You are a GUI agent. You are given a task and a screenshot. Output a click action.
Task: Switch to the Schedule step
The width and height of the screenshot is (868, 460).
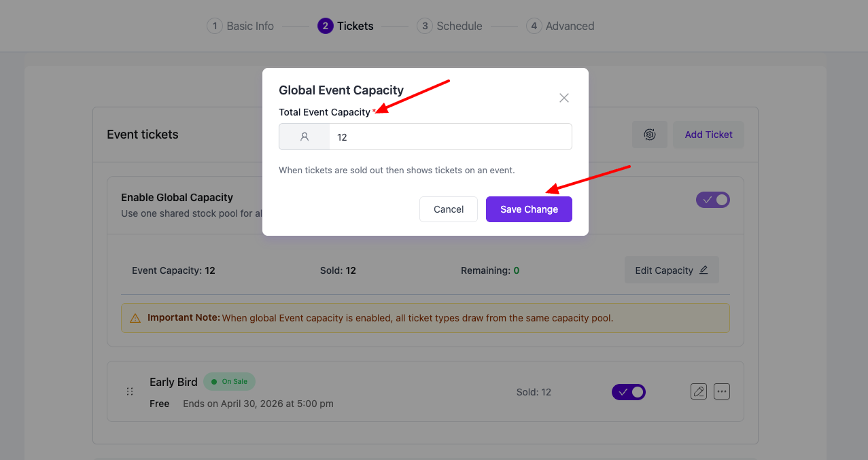point(449,26)
